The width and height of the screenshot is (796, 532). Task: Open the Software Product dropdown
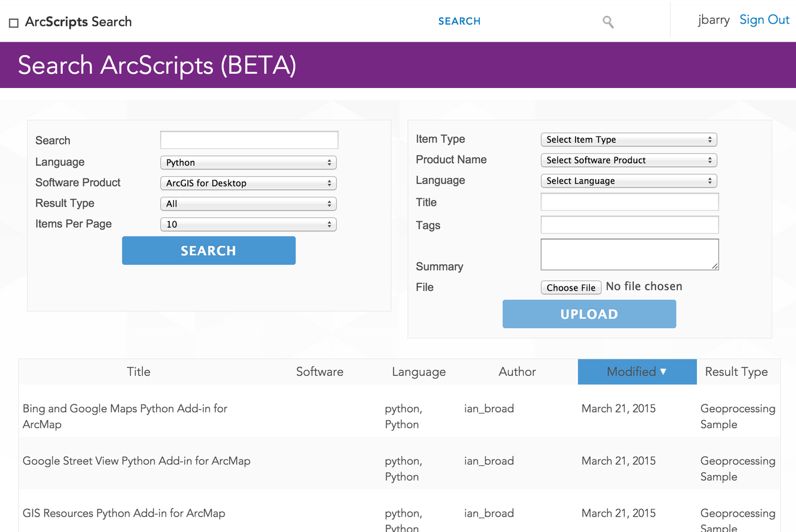(x=248, y=183)
